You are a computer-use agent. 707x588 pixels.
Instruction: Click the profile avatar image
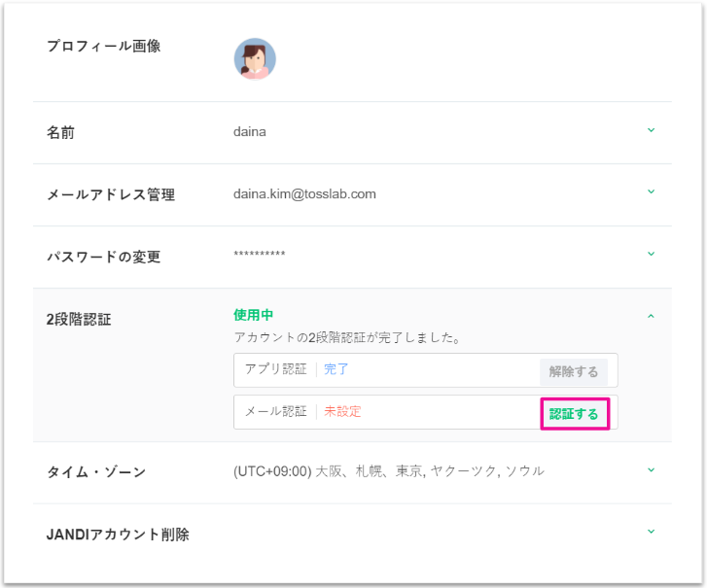point(255,58)
